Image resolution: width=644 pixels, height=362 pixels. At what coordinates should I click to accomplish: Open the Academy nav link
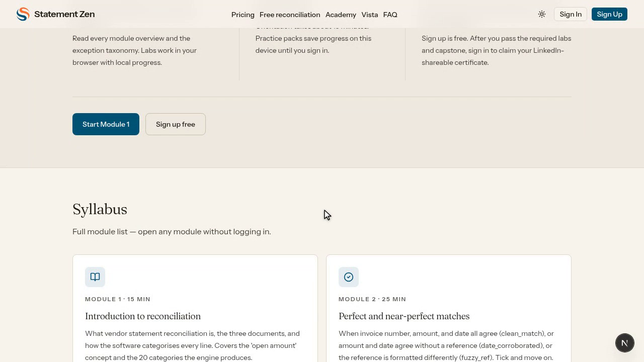click(341, 15)
